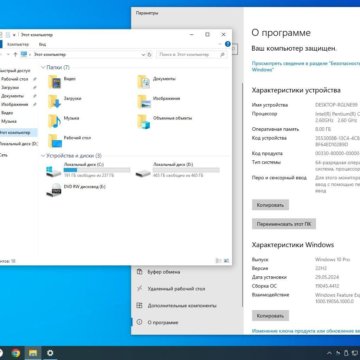Open Customize Quick Access Toolbar dropdown
This screenshot has width=360, height=360.
[14, 35]
